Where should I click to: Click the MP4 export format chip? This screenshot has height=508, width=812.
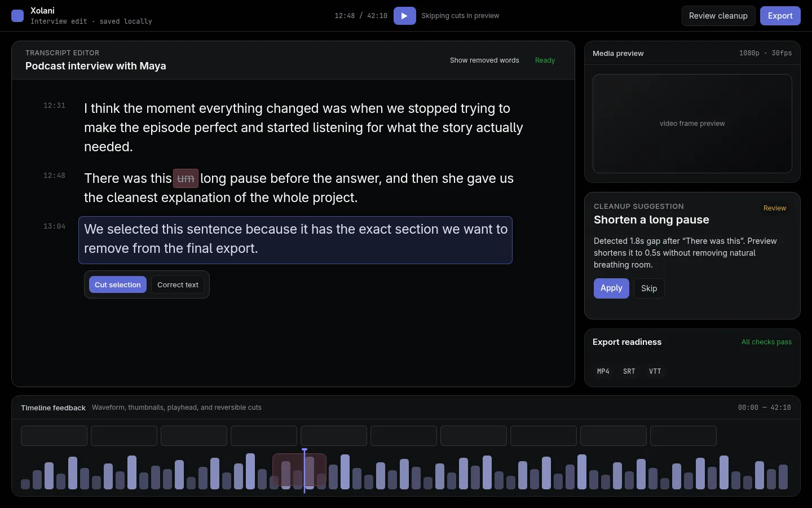pos(603,371)
